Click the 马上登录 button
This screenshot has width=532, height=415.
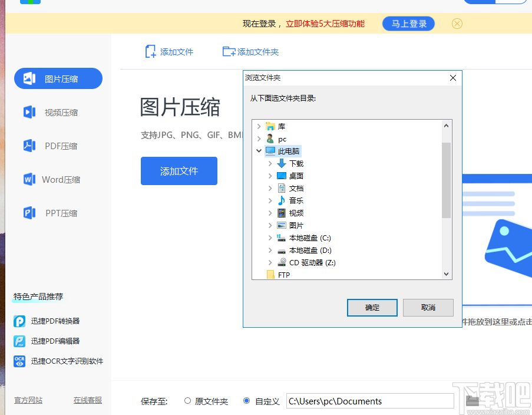(x=408, y=24)
